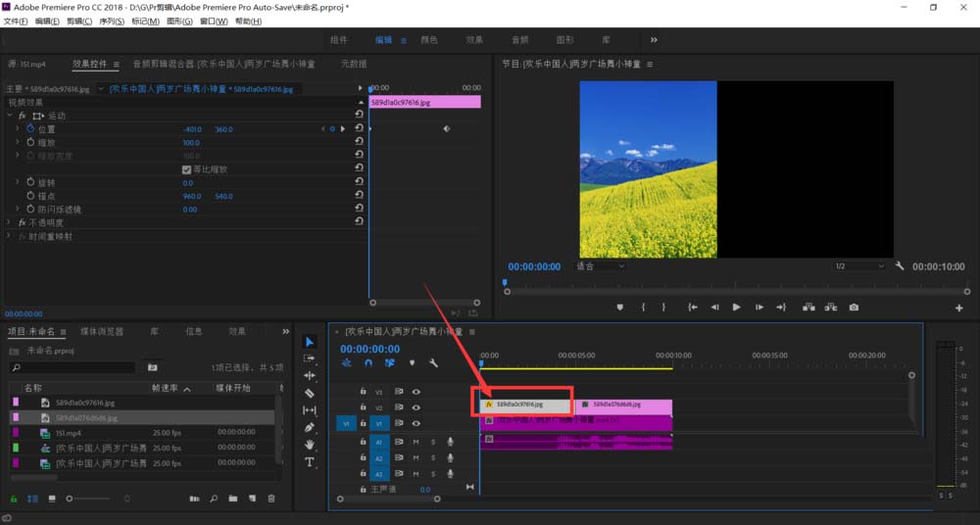
Task: Open timeline display settings wrench
Action: (433, 363)
